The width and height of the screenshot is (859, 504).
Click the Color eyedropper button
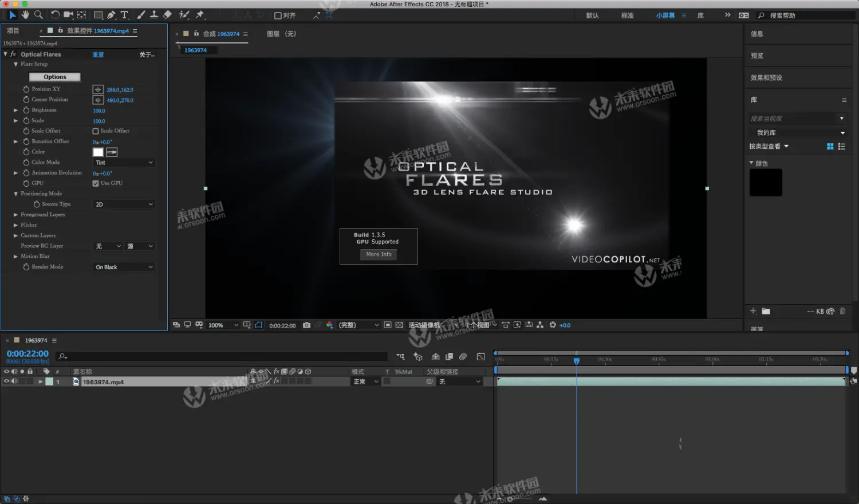point(112,152)
